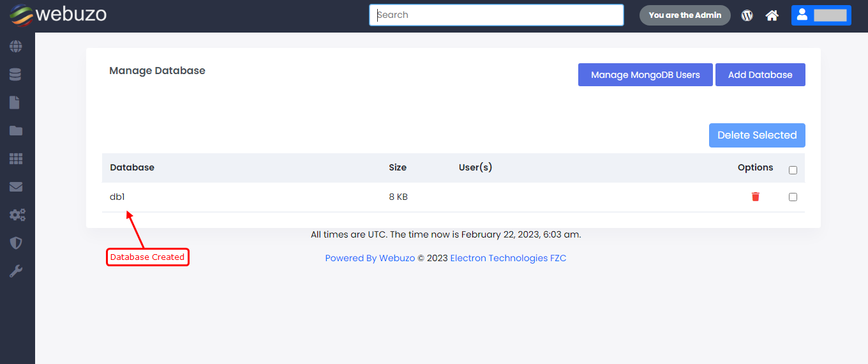Open the user account menu button
Viewport: 868px width, 364px height.
(x=821, y=15)
